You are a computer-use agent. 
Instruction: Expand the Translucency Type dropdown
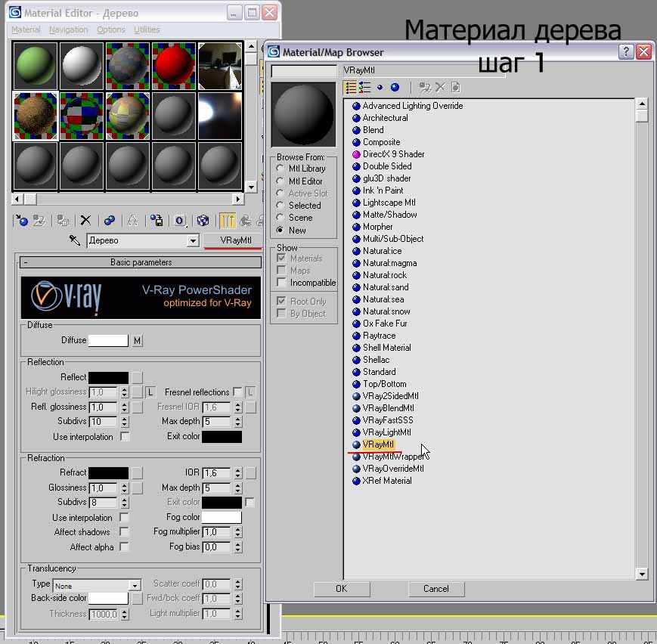[x=135, y=585]
